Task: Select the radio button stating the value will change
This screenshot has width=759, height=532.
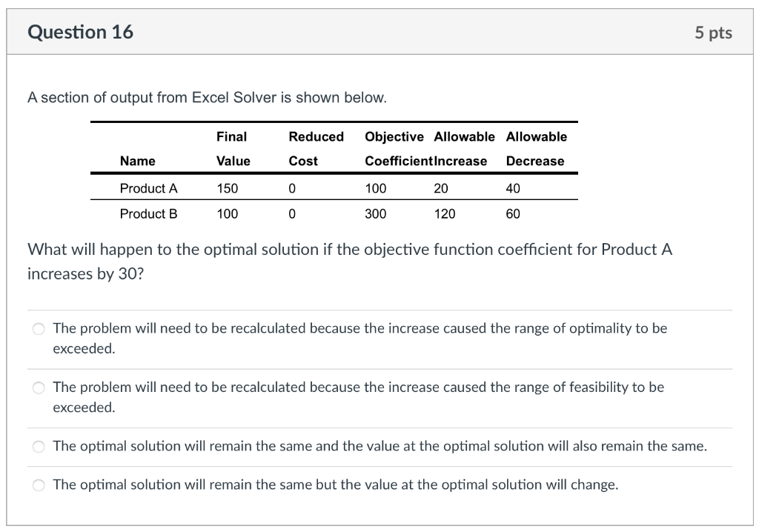Action: [39, 485]
